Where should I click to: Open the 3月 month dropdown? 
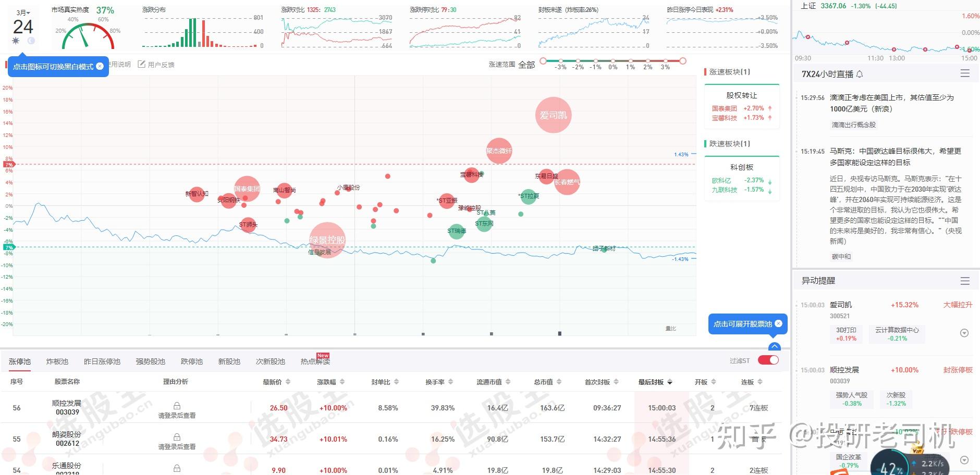(x=23, y=12)
